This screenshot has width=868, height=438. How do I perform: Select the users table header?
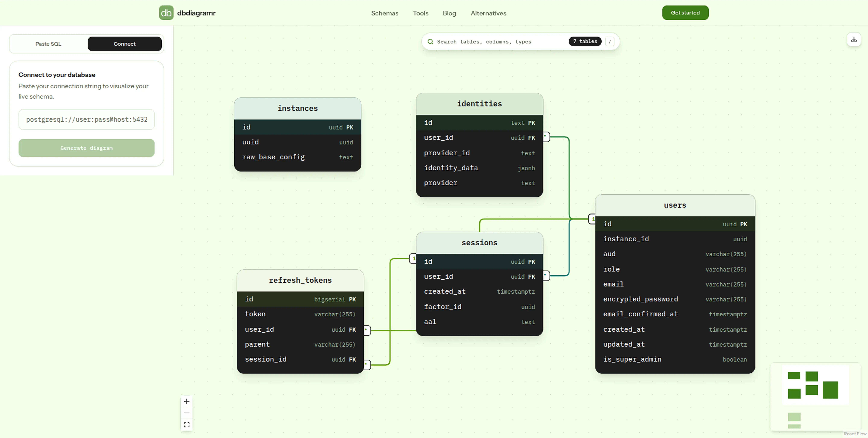tap(675, 205)
